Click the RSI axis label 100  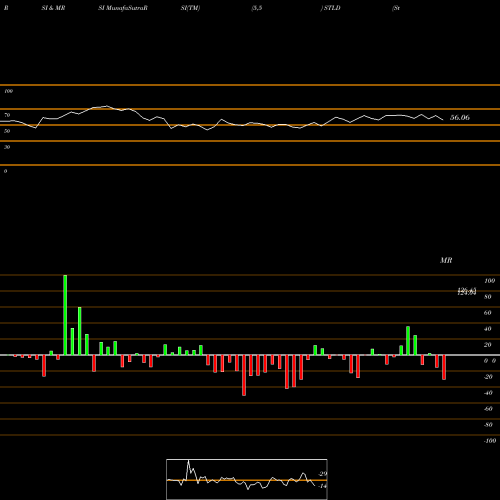click(x=8, y=91)
